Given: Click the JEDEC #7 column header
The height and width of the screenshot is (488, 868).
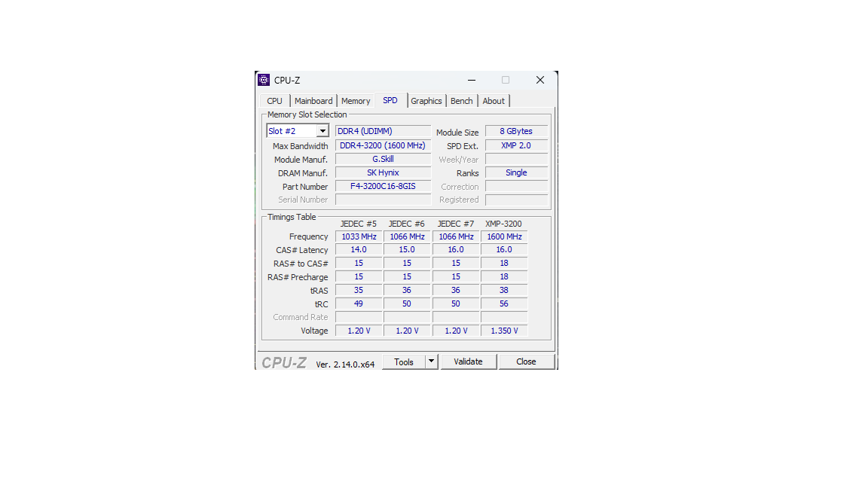Looking at the screenshot, I should (456, 224).
